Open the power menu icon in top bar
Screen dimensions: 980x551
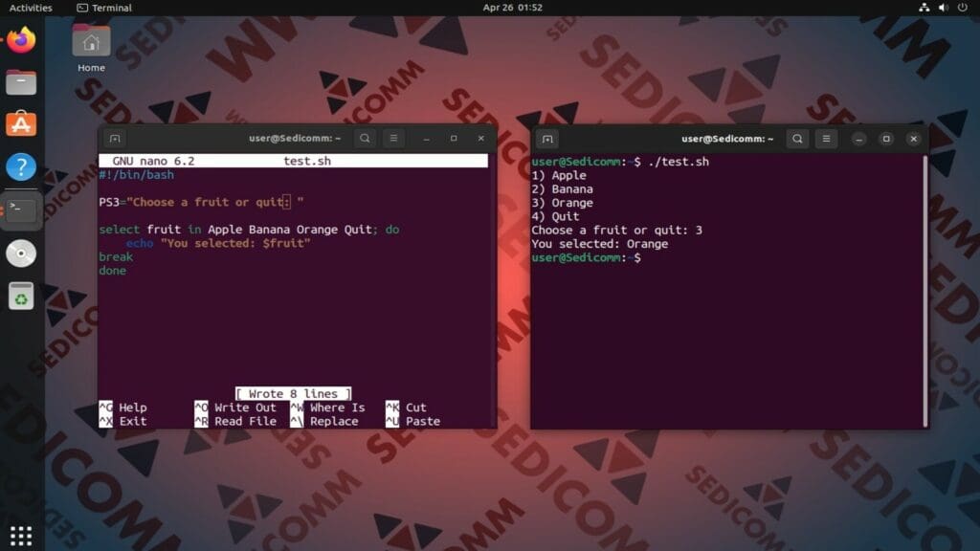(x=963, y=8)
